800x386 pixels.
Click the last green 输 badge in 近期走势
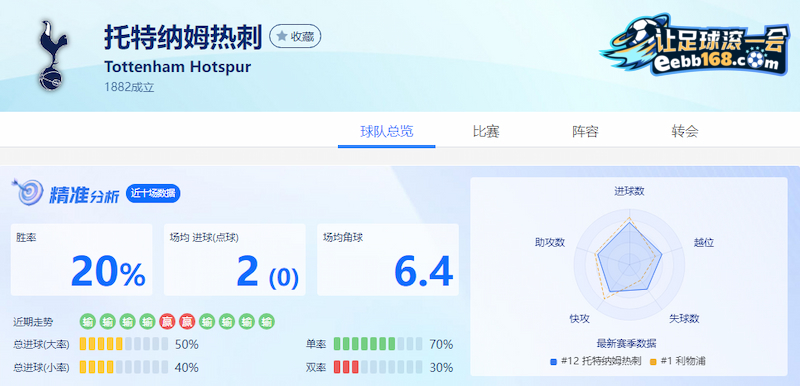click(267, 322)
